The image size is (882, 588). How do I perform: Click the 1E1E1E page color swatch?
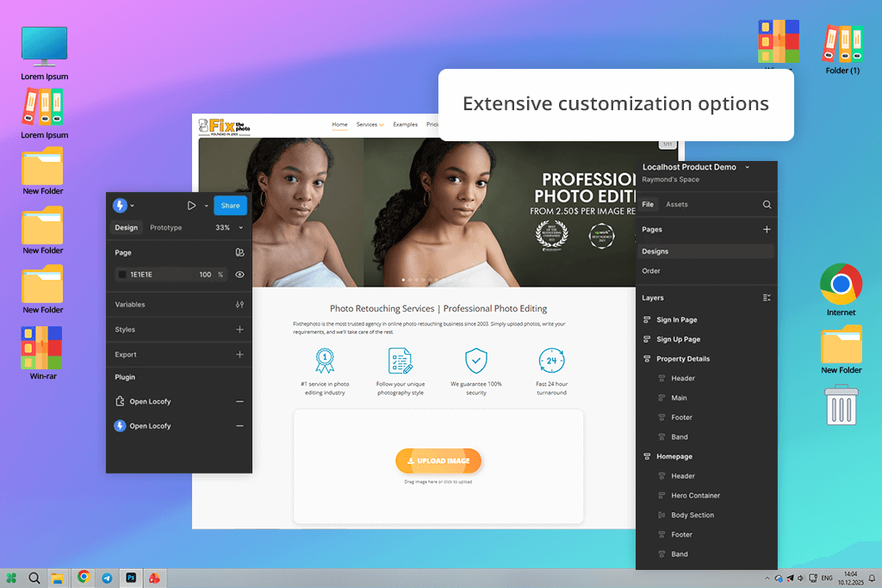[122, 275]
